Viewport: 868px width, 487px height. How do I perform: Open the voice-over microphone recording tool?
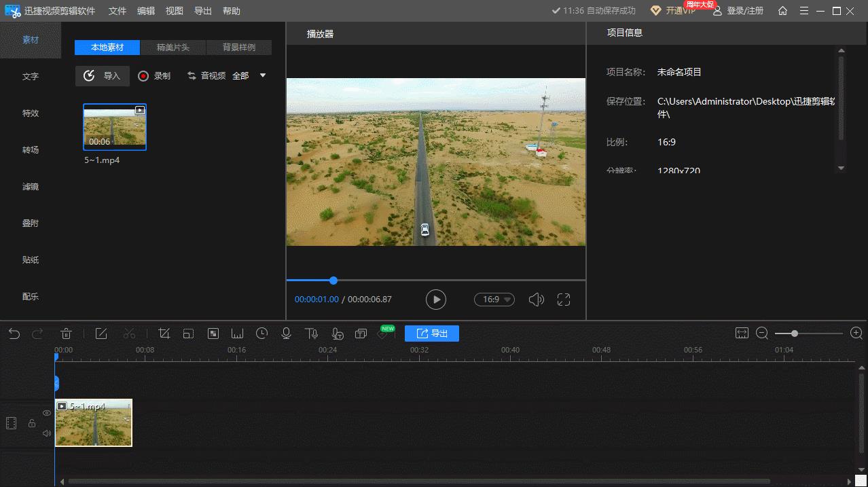287,333
